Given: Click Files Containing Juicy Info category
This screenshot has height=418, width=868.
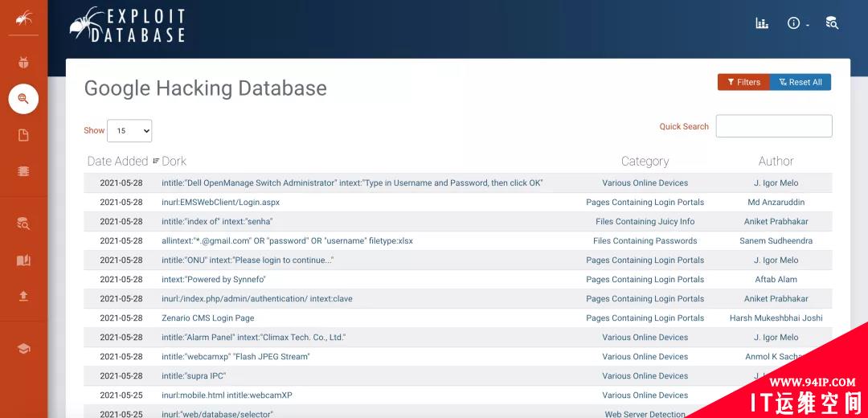Looking at the screenshot, I should tap(645, 221).
